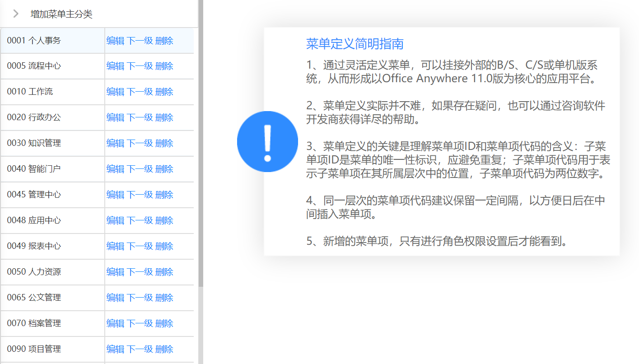
Task: Delete the 0010 工作流 menu entry
Action: coord(164,92)
